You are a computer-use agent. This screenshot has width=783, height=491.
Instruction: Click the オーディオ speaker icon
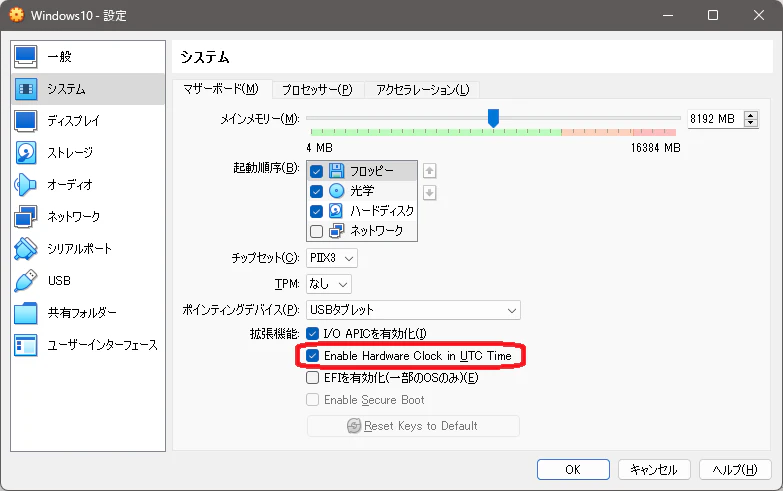25,185
